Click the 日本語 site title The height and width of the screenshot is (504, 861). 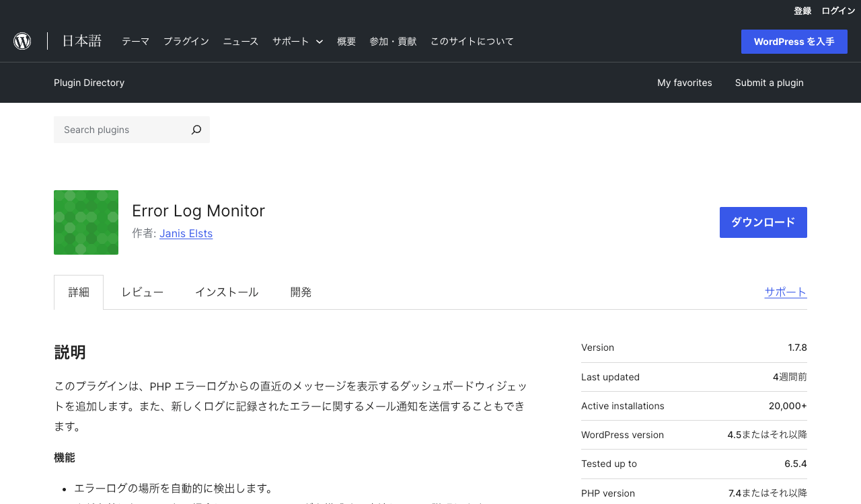pos(82,41)
